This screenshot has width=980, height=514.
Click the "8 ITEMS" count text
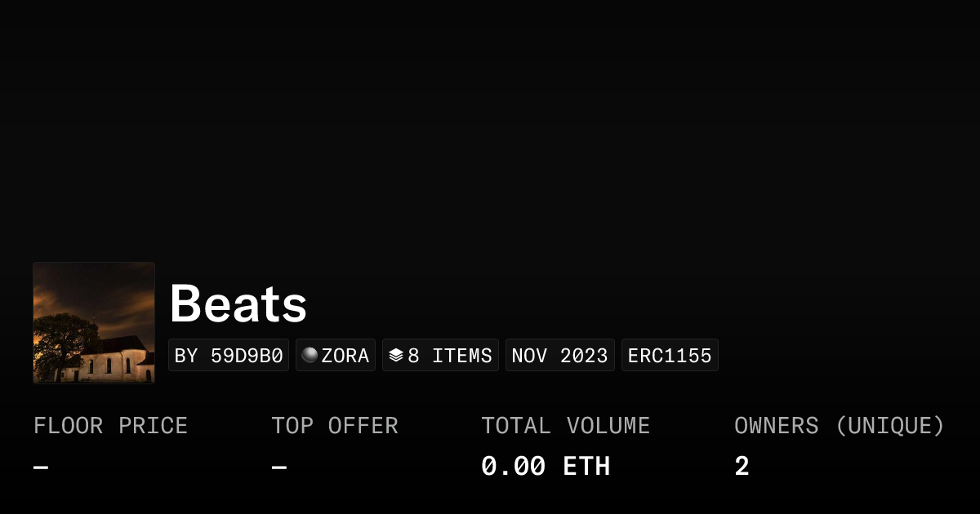pyautogui.click(x=450, y=356)
